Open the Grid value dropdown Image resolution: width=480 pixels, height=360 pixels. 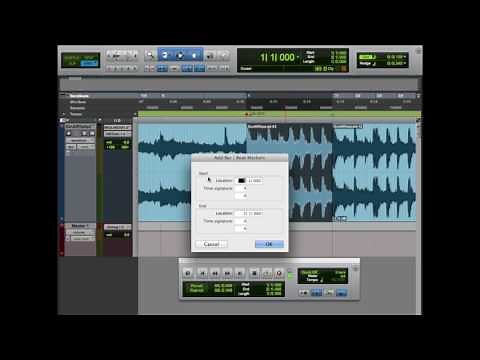(405, 57)
